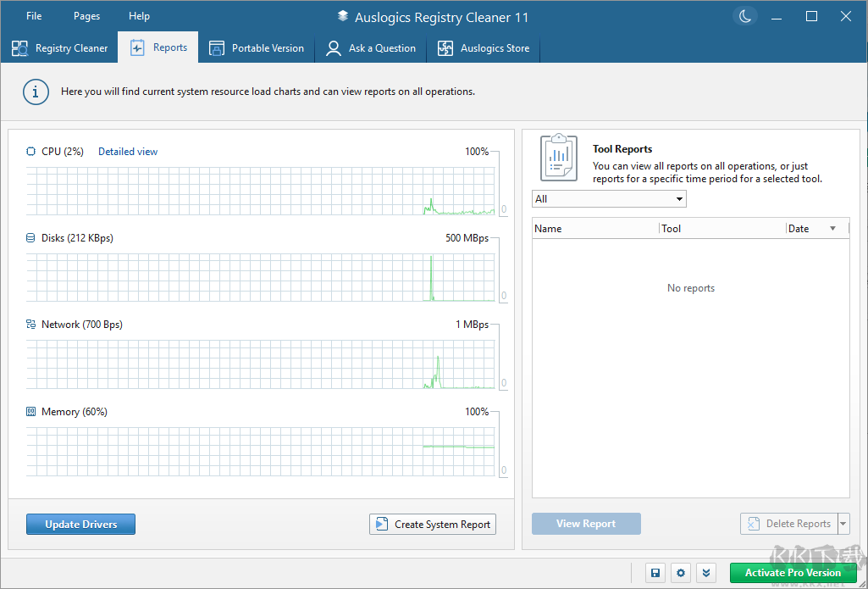
Task: Select the Reports tab
Action: point(158,47)
